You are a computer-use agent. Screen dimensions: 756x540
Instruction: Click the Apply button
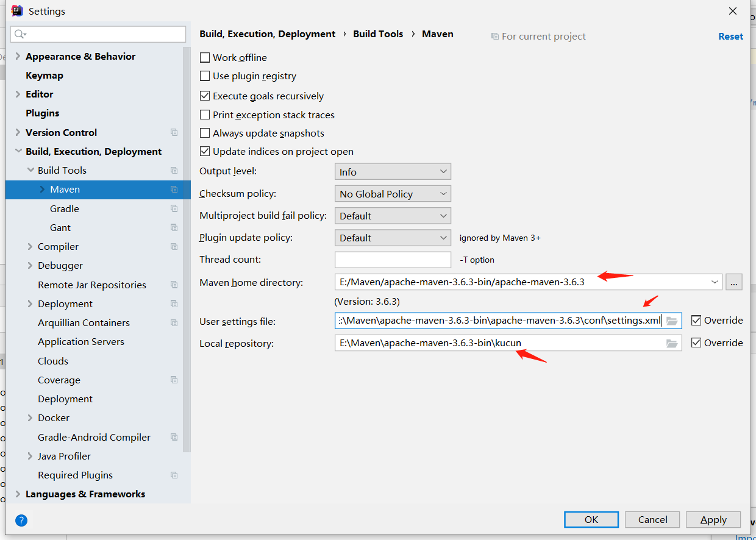point(713,519)
